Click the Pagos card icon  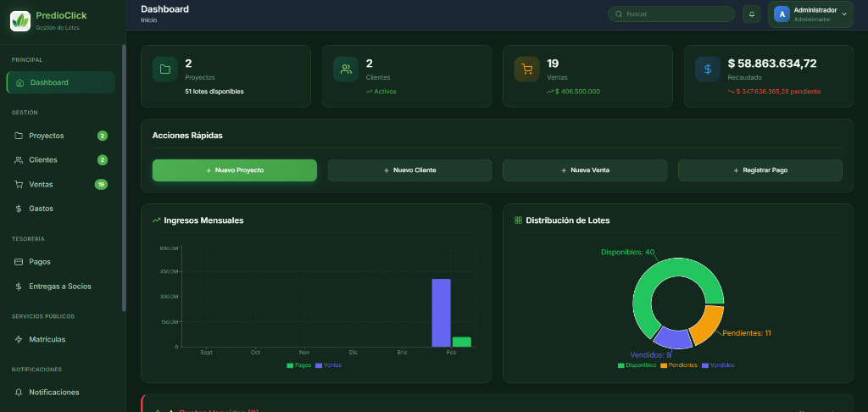click(x=19, y=262)
